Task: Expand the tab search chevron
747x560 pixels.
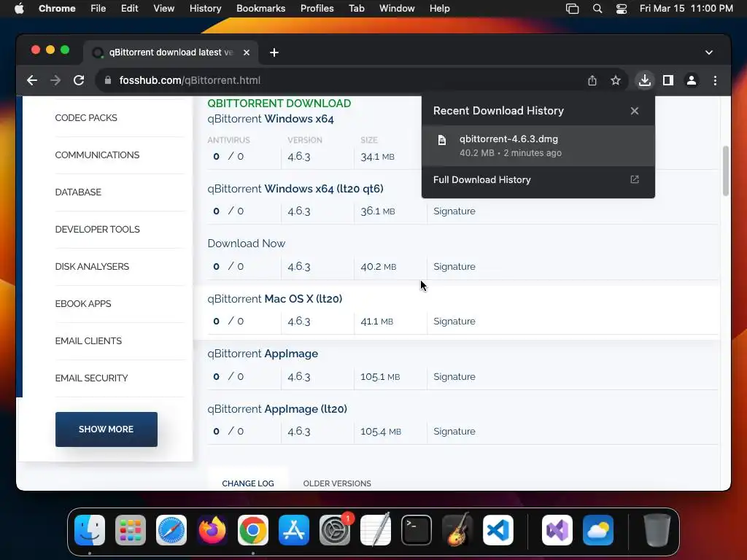Action: point(709,52)
